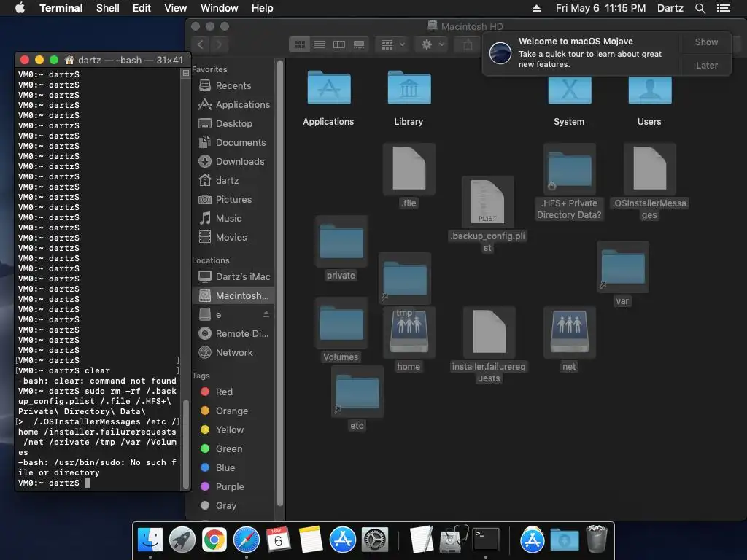Screen dimensions: 747x560
Task: Open the group-by arrangement dropdown in Finder
Action: [393, 44]
